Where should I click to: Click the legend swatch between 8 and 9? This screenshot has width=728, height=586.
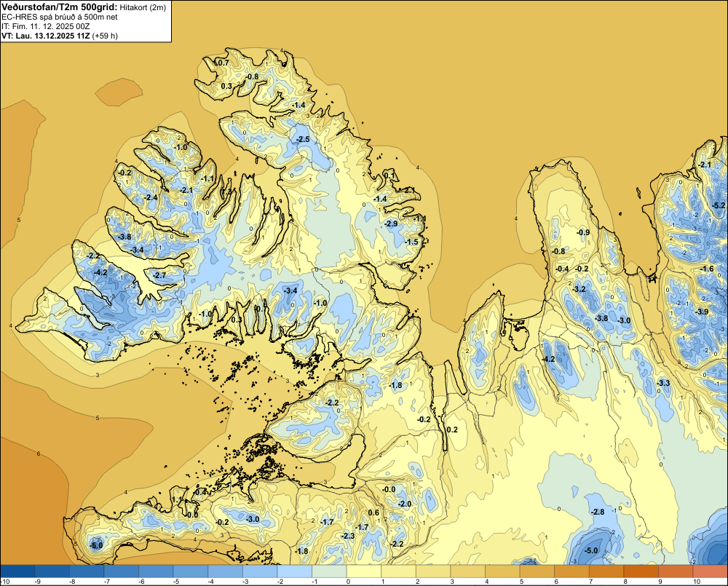pyautogui.click(x=641, y=571)
